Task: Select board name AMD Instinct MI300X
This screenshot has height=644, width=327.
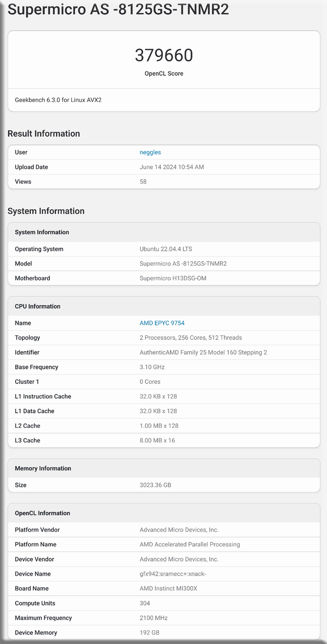Action: [x=169, y=588]
